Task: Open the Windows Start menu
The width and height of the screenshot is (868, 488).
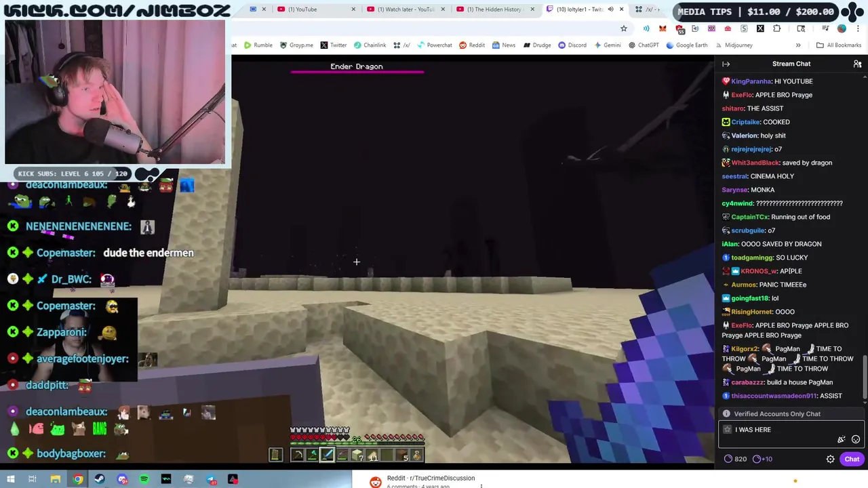Action: 10,479
